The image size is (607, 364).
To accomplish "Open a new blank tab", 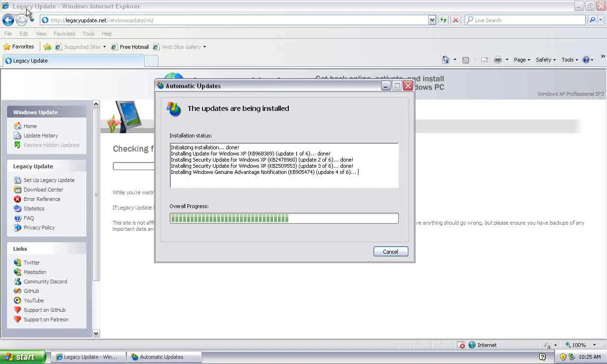I will [151, 61].
